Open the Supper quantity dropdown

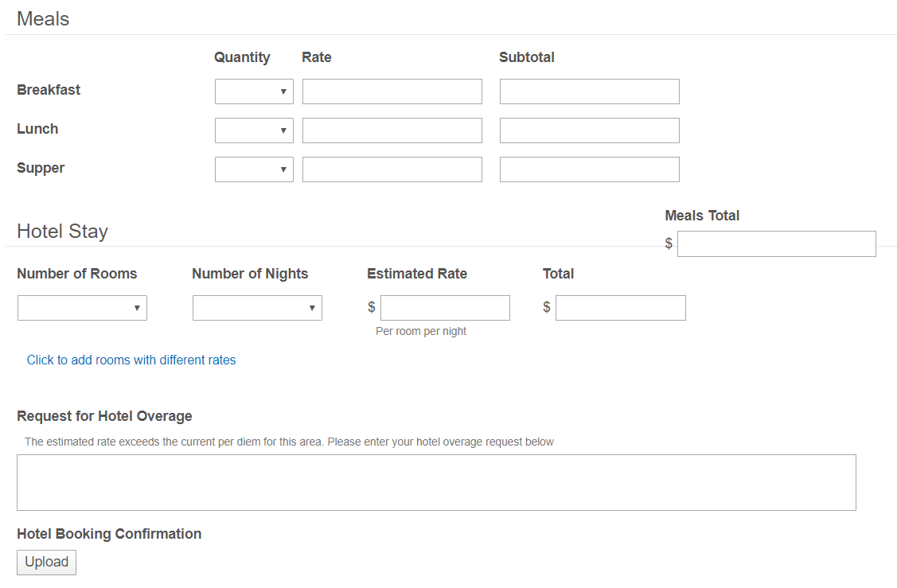coord(254,169)
